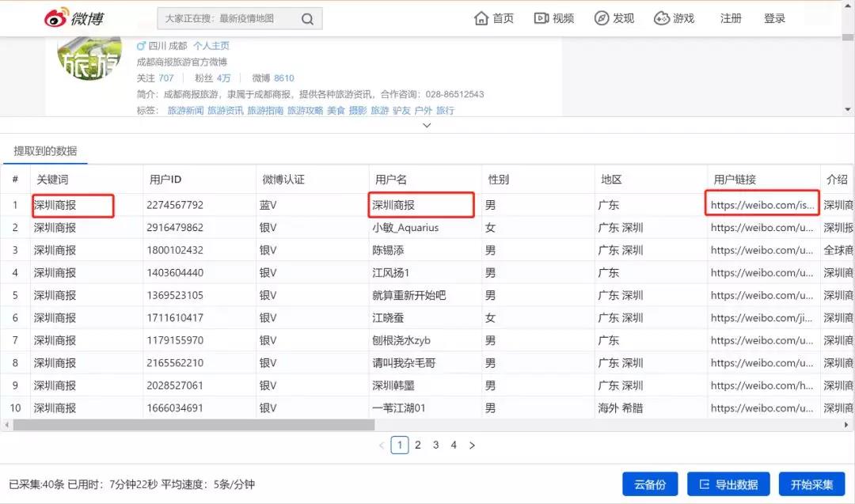Open the 成都商报旅游 profile avatar
The image size is (855, 504).
[x=89, y=58]
